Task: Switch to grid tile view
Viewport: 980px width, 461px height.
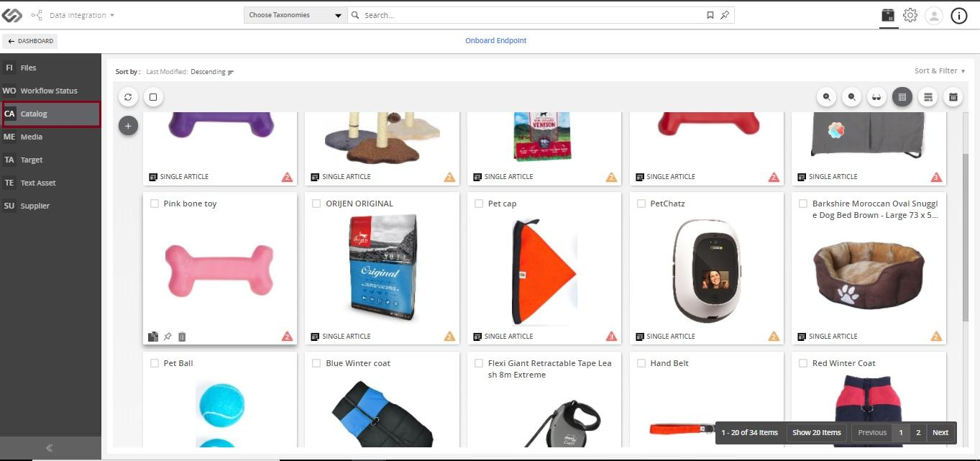Action: pos(902,97)
